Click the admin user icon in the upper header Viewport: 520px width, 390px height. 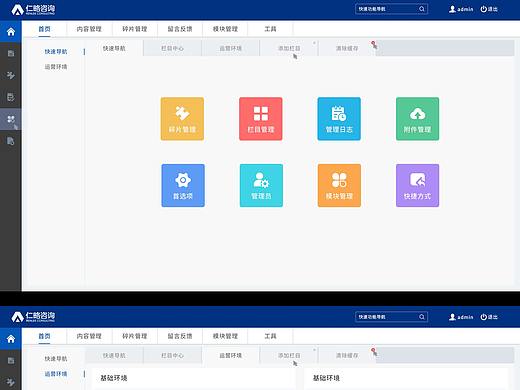coord(452,9)
